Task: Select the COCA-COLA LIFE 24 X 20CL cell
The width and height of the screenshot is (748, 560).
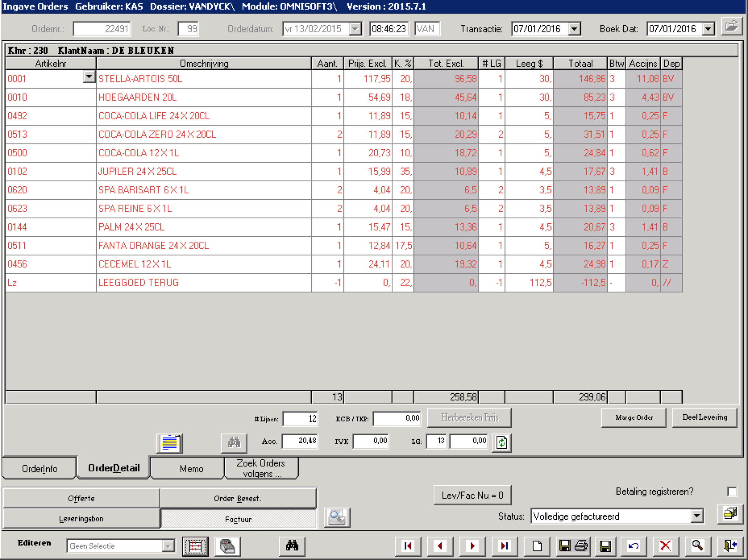Action: click(204, 116)
